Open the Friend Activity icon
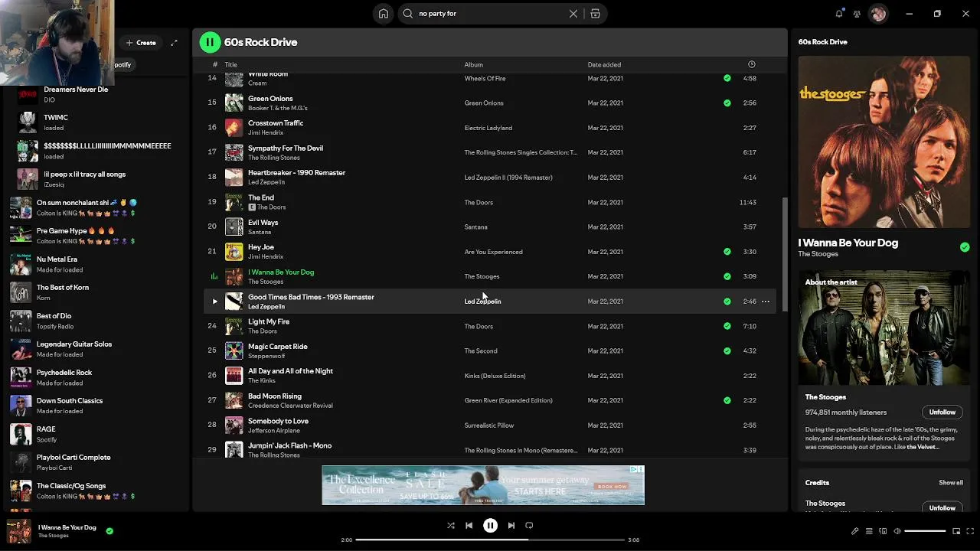The width and height of the screenshot is (980, 551). click(857, 14)
